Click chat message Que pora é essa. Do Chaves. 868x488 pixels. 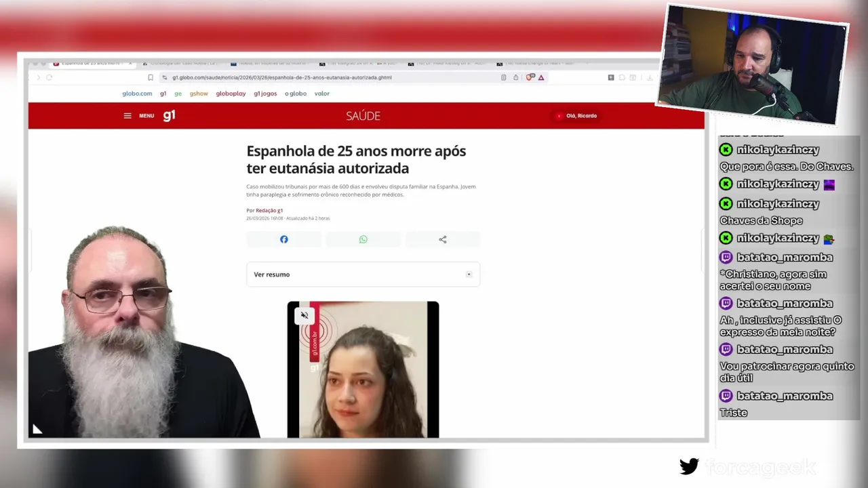coord(787,167)
